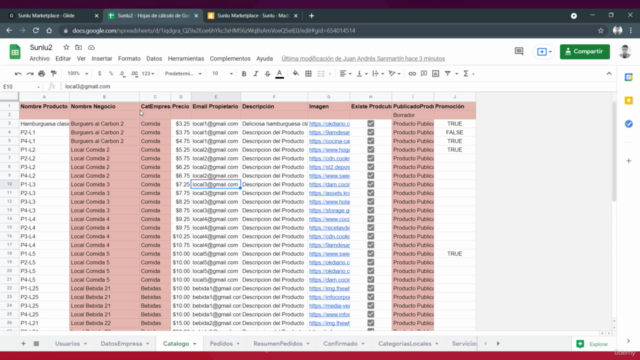Open the Borders tool
640x360 pixels.
309,74
